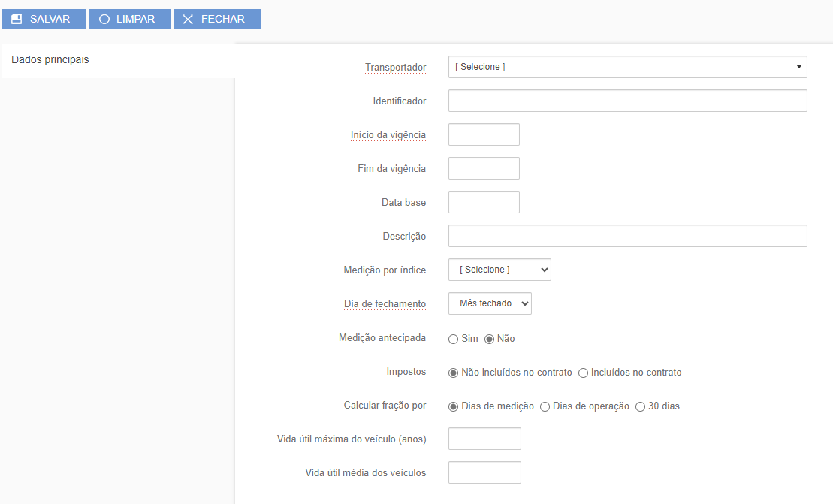Click the Fim da vigência date field
The height and width of the screenshot is (504, 833).
(x=484, y=168)
